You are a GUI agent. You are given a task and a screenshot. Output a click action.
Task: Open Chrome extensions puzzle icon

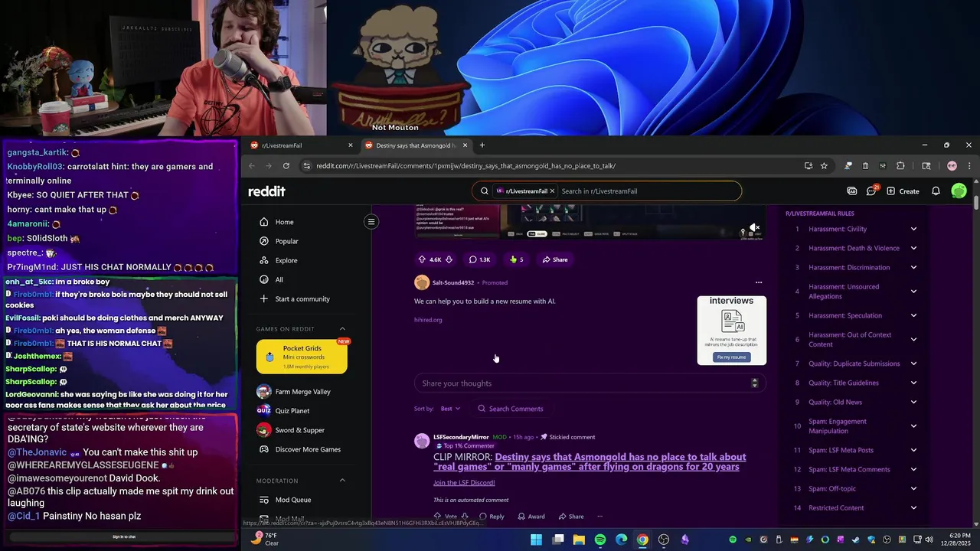tap(900, 165)
